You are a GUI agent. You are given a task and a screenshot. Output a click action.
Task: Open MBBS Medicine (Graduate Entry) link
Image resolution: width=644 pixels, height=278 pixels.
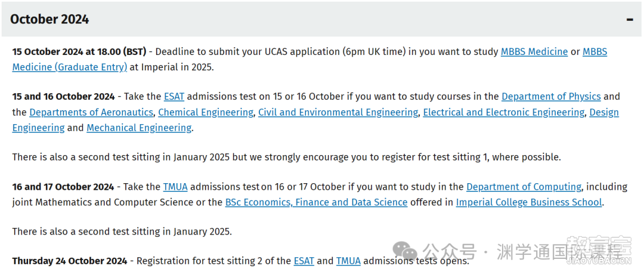pos(309,60)
